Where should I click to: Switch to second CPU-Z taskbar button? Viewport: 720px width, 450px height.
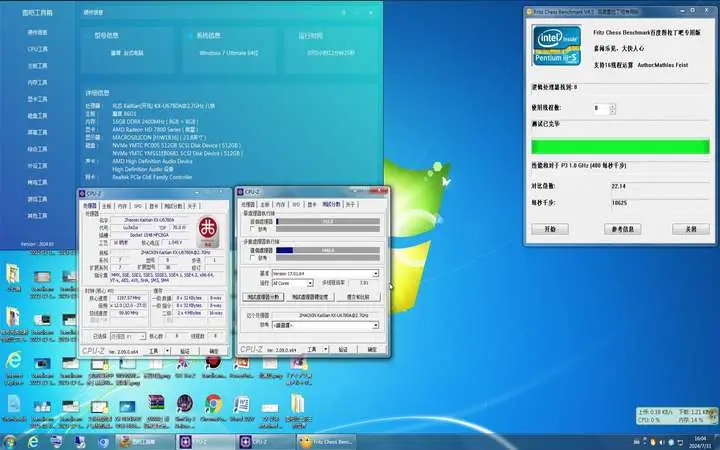click(x=265, y=442)
